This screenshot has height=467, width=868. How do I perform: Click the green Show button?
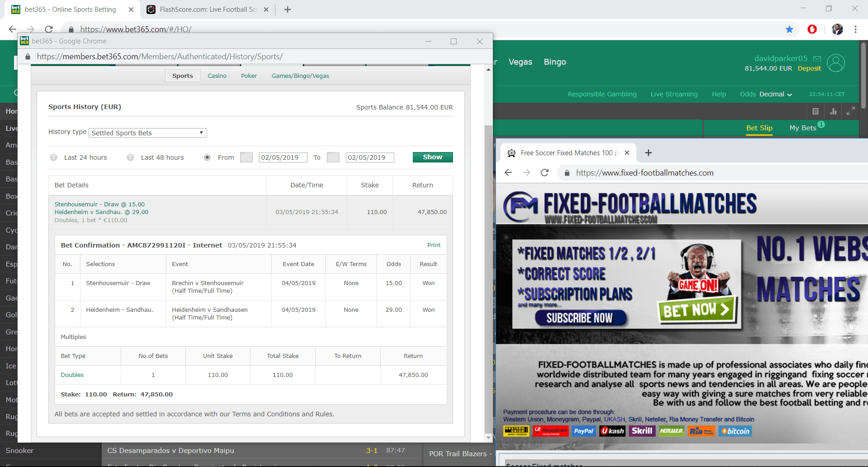tap(433, 157)
